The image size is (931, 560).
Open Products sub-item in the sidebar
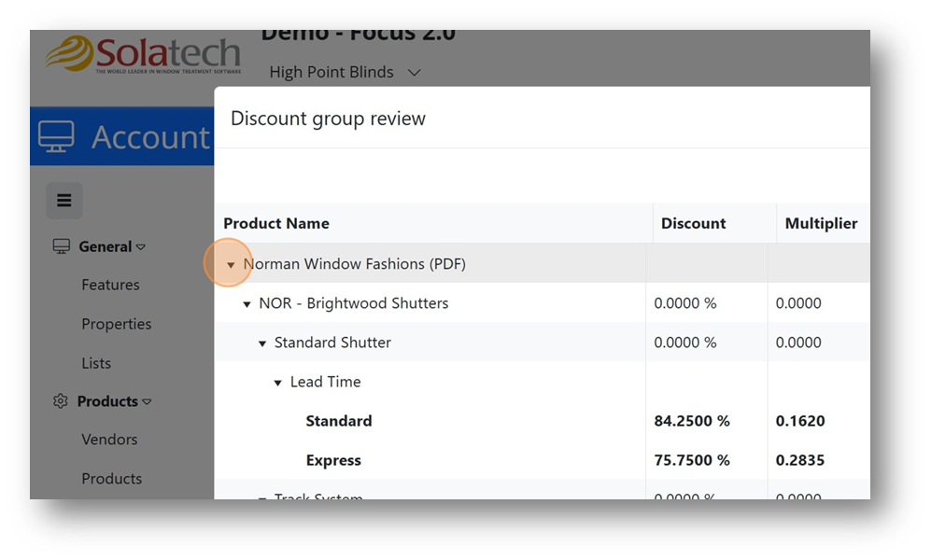click(112, 478)
